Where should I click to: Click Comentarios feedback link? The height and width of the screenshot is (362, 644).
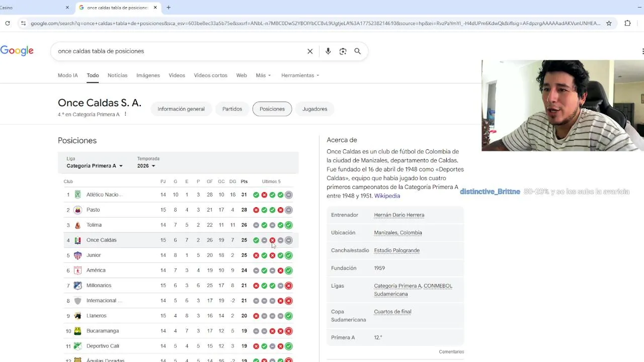[x=451, y=352]
